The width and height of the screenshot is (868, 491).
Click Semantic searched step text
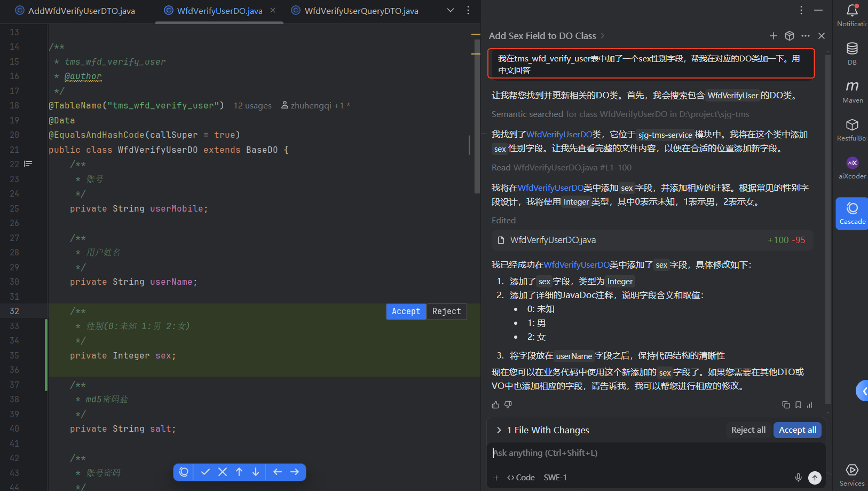click(620, 114)
